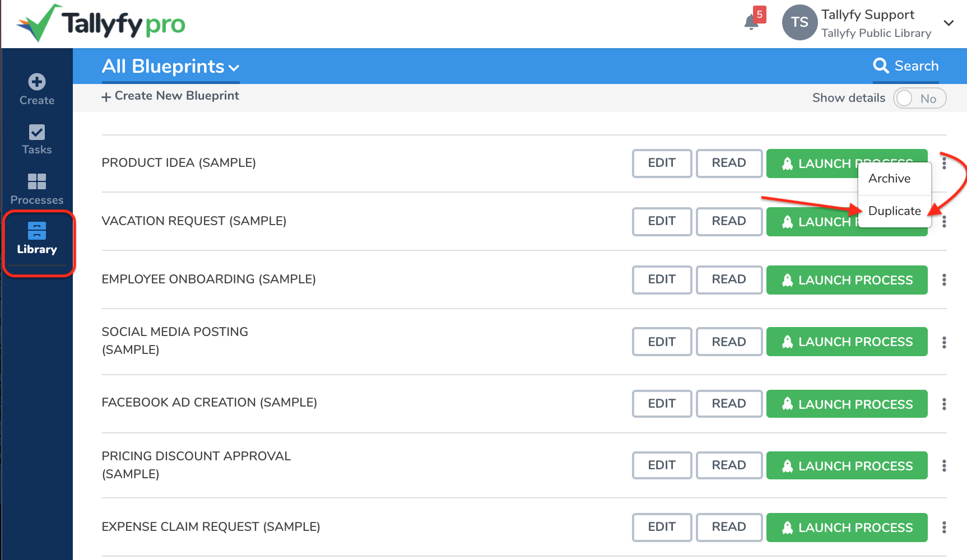Edit the Vacation Request blueprint
The width and height of the screenshot is (967, 560).
coord(662,221)
